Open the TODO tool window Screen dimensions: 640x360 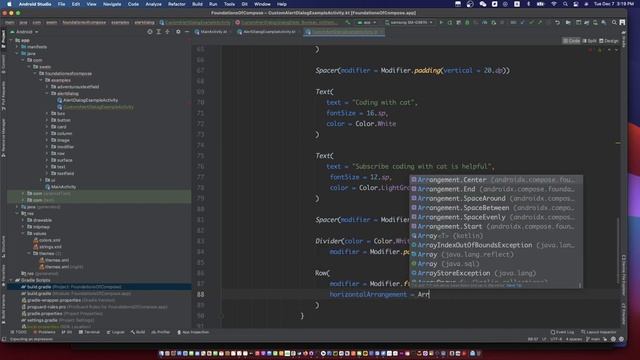point(19,332)
